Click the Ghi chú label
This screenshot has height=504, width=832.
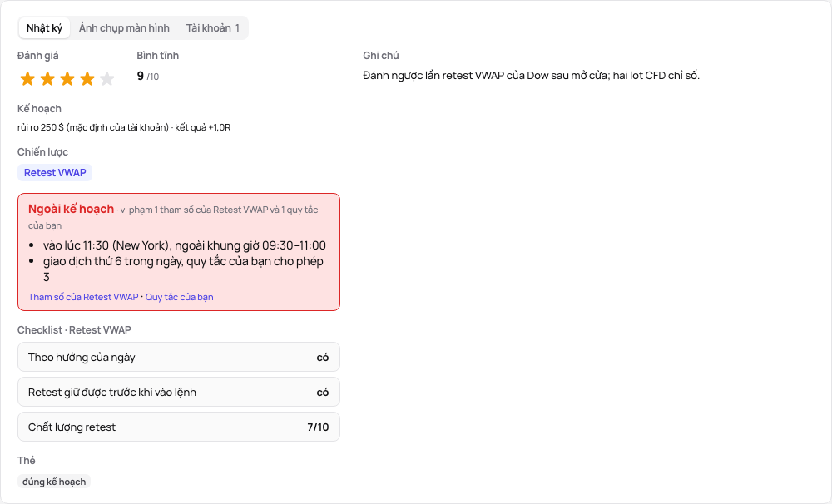point(381,56)
